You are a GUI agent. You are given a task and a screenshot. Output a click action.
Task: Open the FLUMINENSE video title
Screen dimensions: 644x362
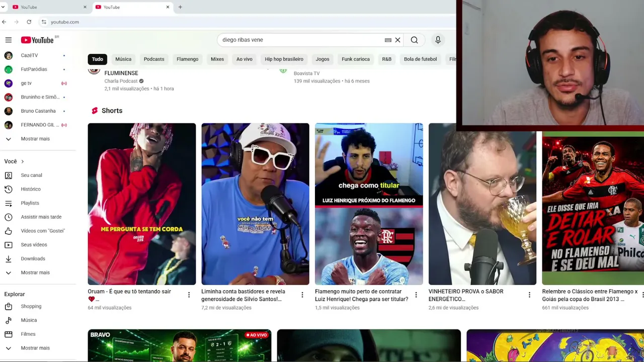(x=121, y=73)
